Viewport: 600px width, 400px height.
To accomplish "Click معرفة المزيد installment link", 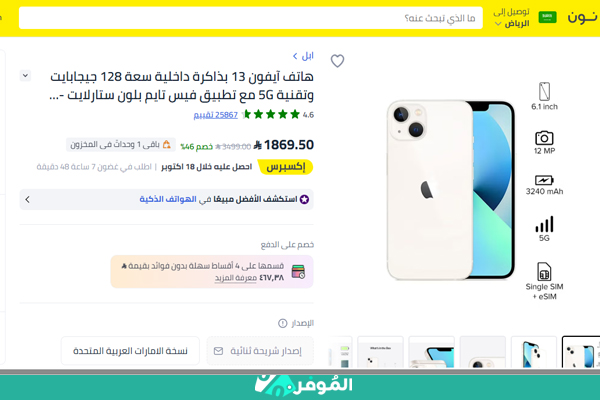I will (235, 278).
